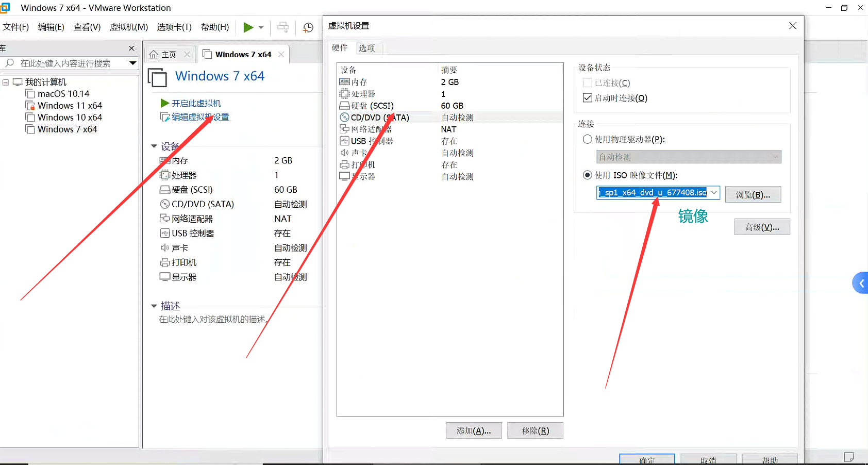This screenshot has height=465, width=868.
Task: Select 打印机 icon in settings device list
Action: pos(345,165)
